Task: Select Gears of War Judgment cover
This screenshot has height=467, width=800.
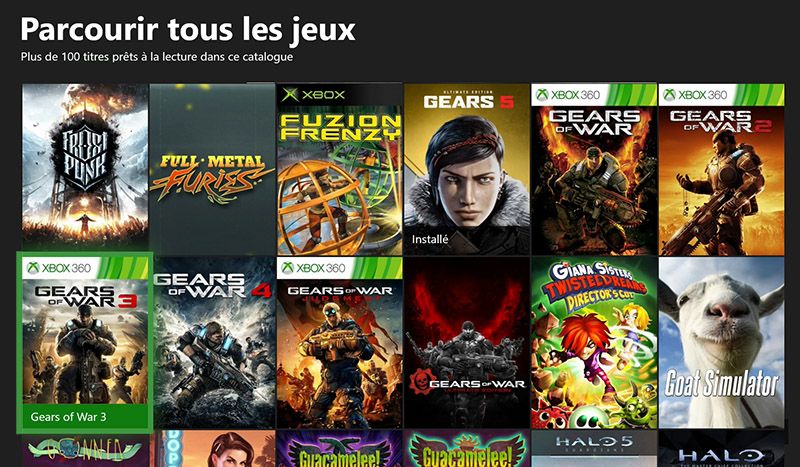Action: point(339,342)
